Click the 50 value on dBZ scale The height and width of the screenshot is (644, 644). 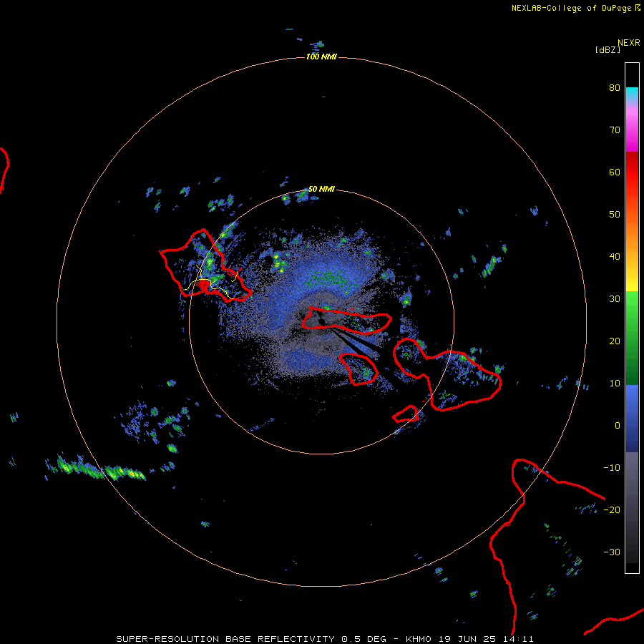point(615,215)
